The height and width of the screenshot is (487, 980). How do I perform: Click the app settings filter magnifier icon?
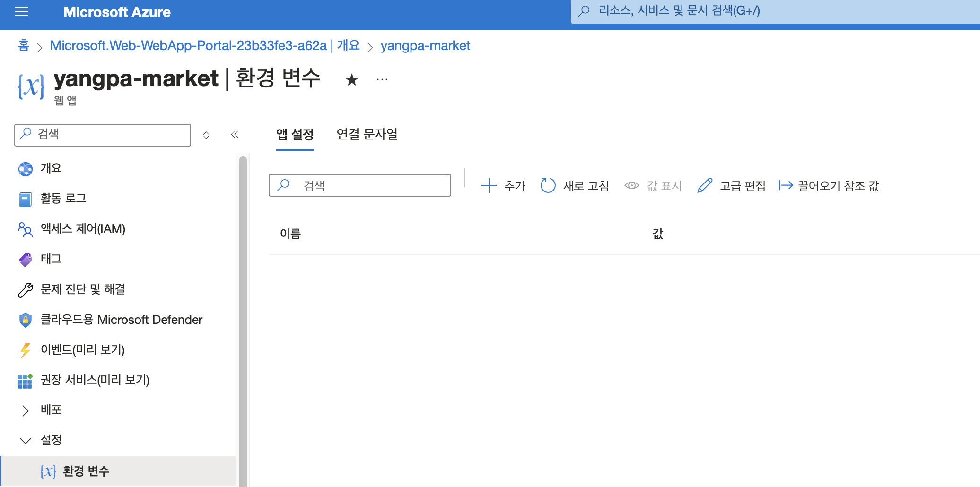pos(283,185)
